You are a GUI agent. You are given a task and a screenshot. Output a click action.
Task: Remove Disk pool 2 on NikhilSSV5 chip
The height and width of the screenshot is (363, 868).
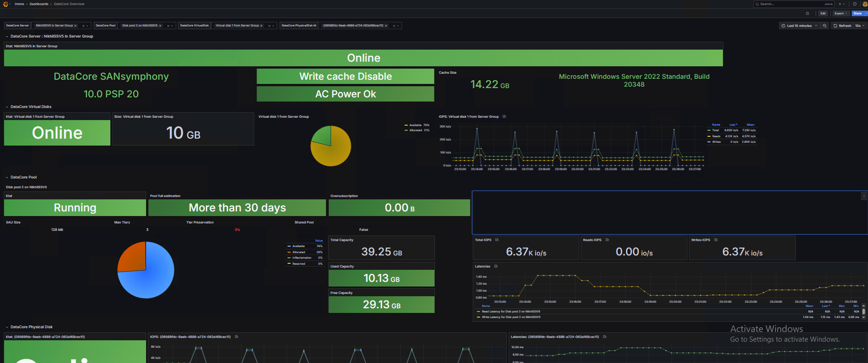coord(160,25)
